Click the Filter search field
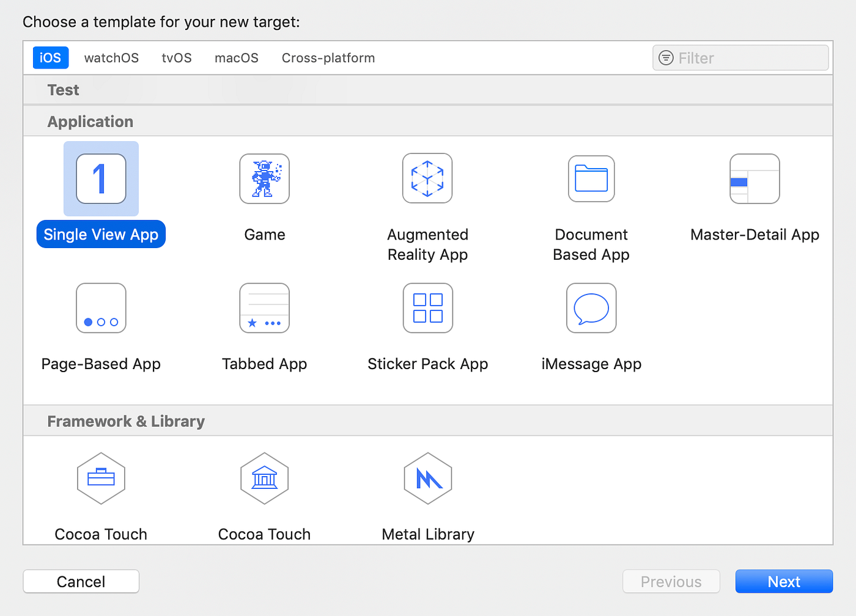Image resolution: width=856 pixels, height=616 pixels. pyautogui.click(x=740, y=57)
